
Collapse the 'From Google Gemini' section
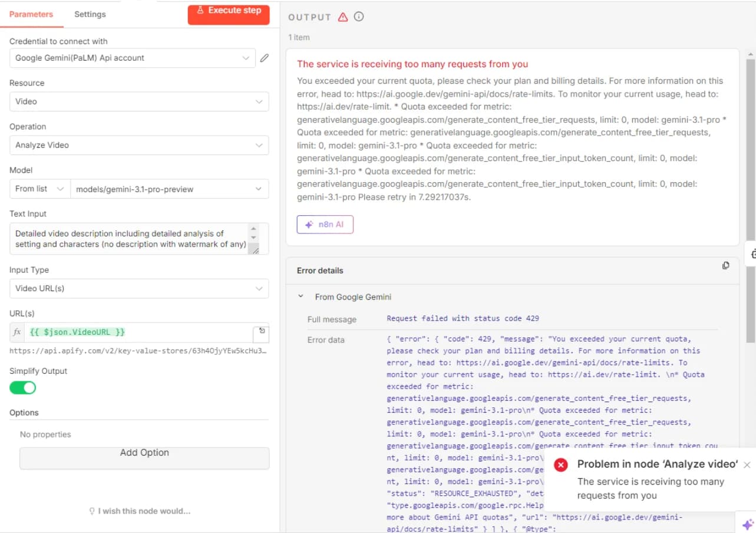(x=301, y=297)
